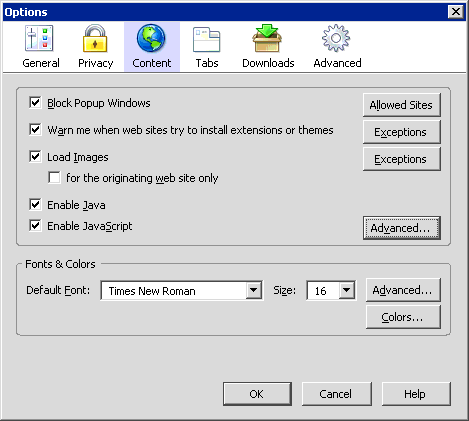Open the Colors dialog button
Viewport: 469px width, 421px height.
pyautogui.click(x=403, y=317)
